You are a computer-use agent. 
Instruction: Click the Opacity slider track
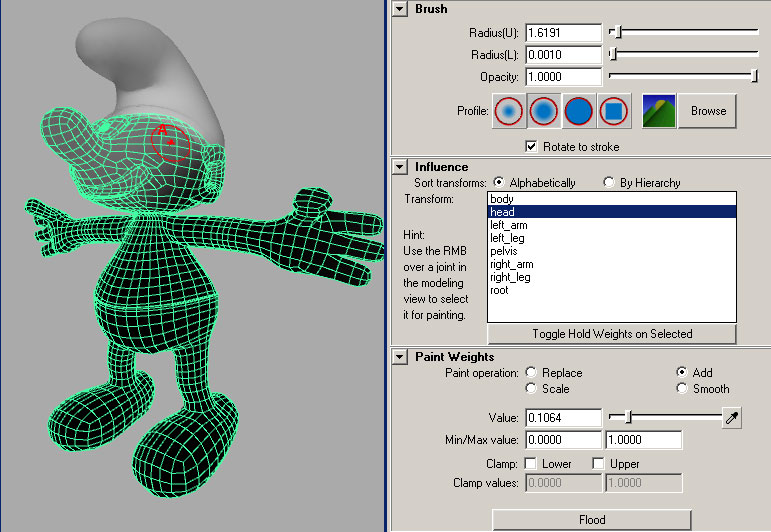pos(680,77)
